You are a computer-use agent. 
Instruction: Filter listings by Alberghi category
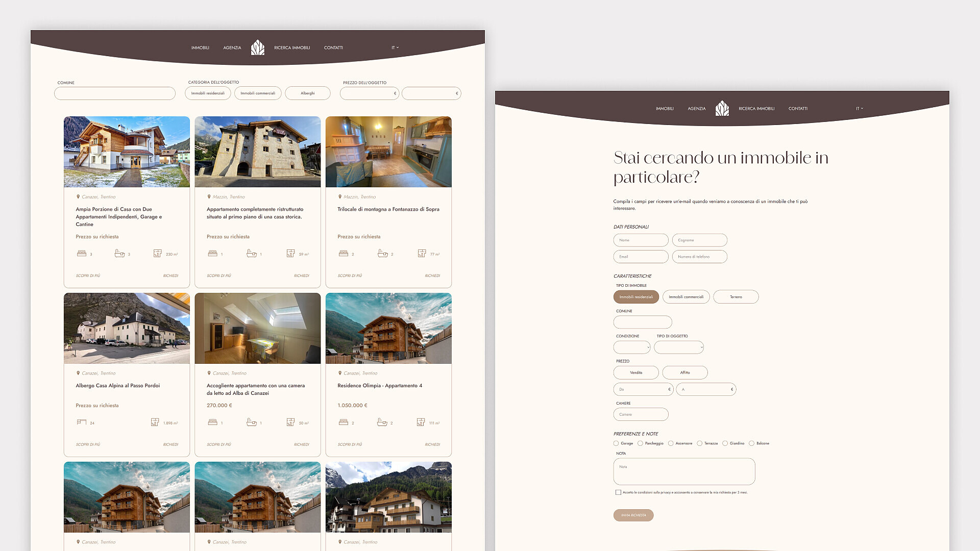308,93
